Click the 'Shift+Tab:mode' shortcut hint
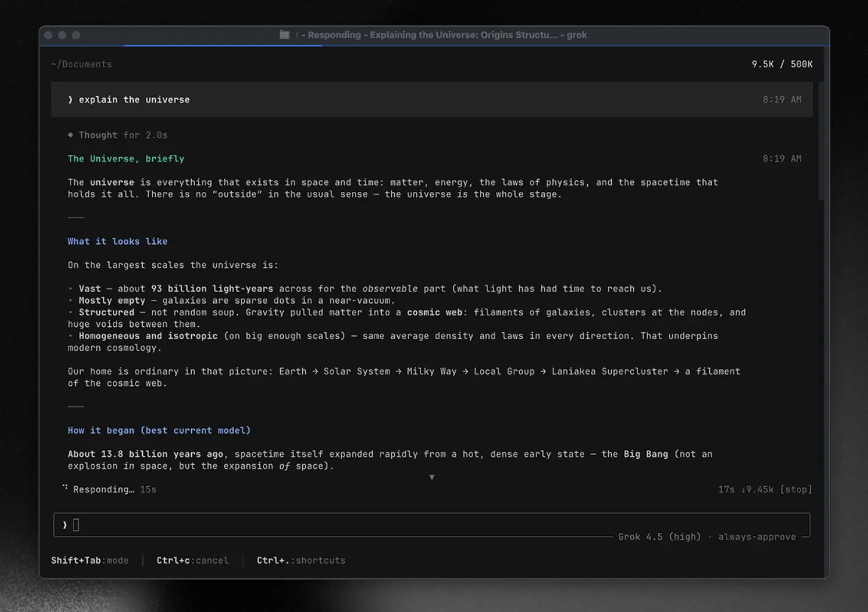Image resolution: width=868 pixels, height=612 pixels. click(x=90, y=560)
